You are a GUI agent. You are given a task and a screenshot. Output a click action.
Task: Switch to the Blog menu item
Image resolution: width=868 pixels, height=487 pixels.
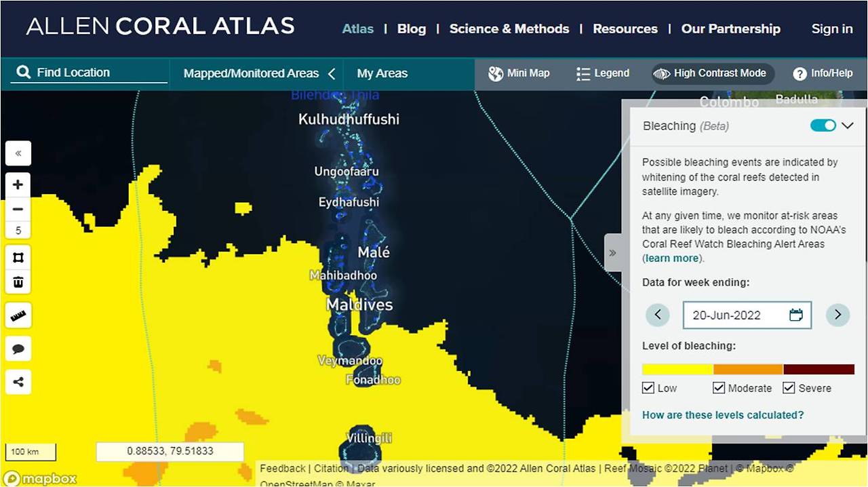(x=412, y=28)
